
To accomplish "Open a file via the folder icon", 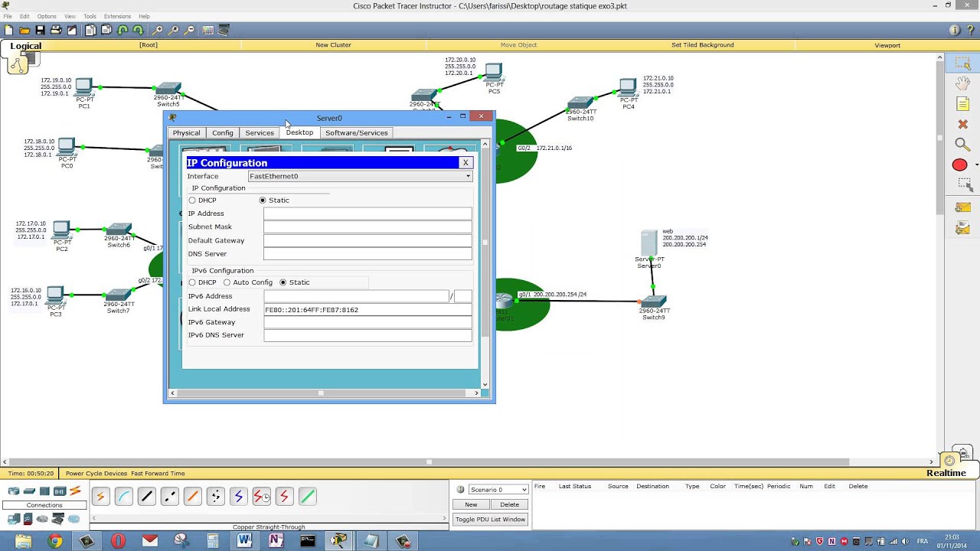I will tap(24, 30).
